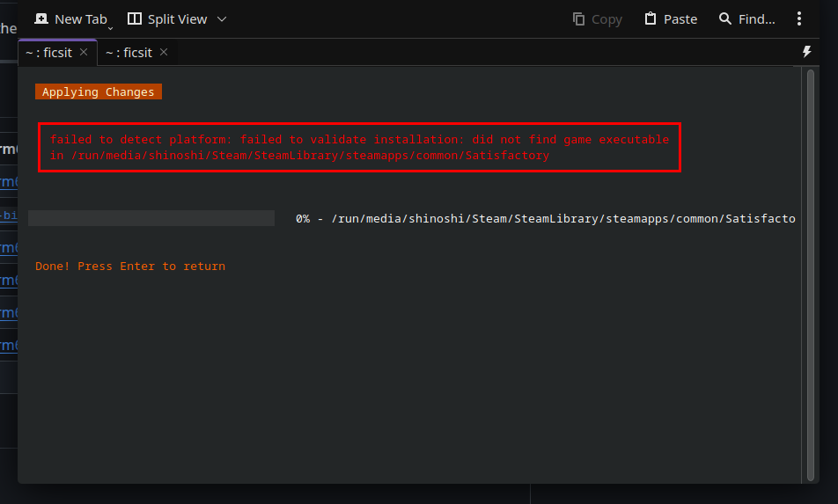Open the Find... search
This screenshot has width=838, height=504.
(747, 19)
